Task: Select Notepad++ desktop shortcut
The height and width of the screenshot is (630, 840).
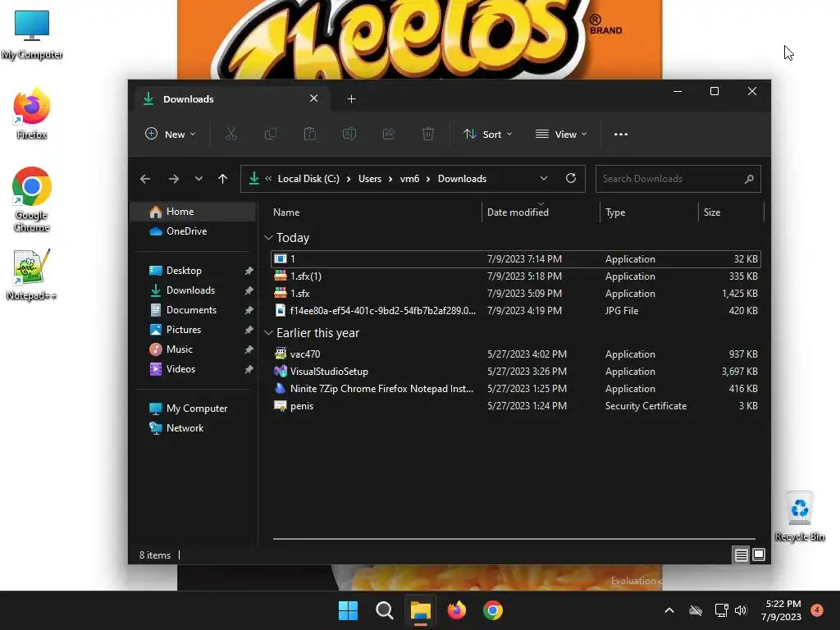Action: [x=32, y=274]
